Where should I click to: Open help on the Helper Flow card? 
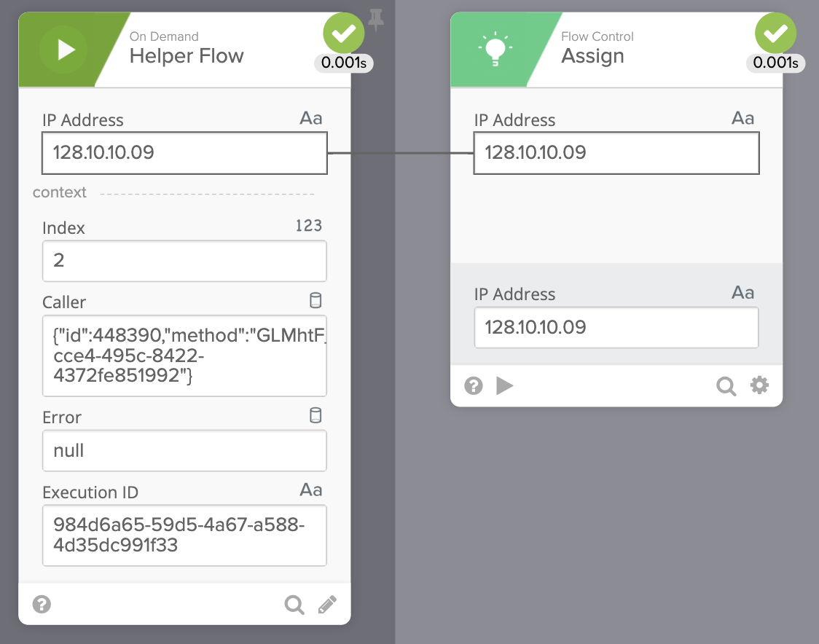tap(42, 604)
